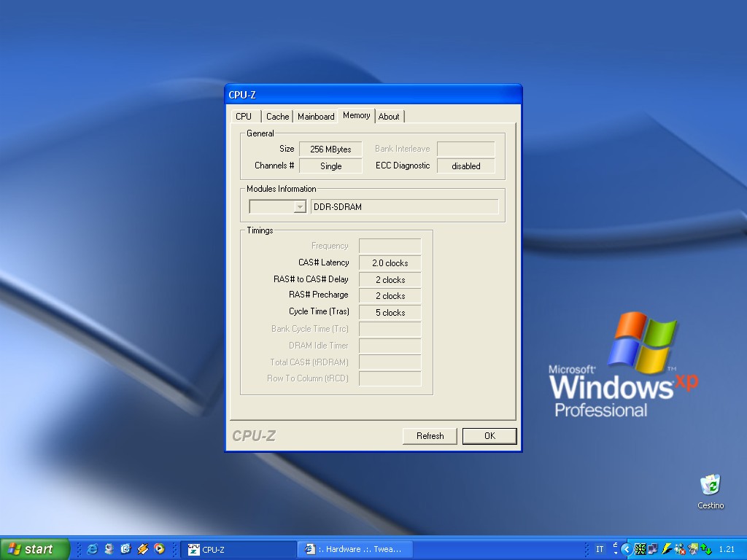Viewport: 747px width, 560px height.
Task: Click the IT language indicator
Action: tap(600, 549)
